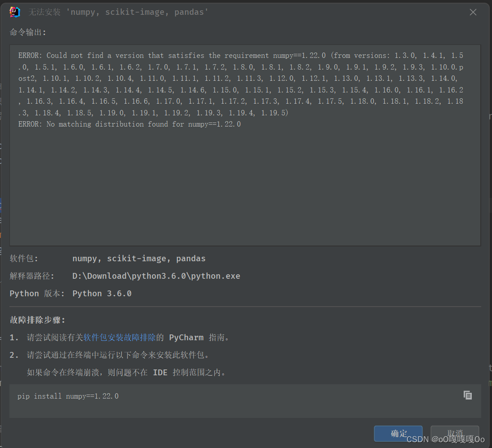Click the 命令输出 label
Screen dimensions: 492x448
(x=27, y=32)
